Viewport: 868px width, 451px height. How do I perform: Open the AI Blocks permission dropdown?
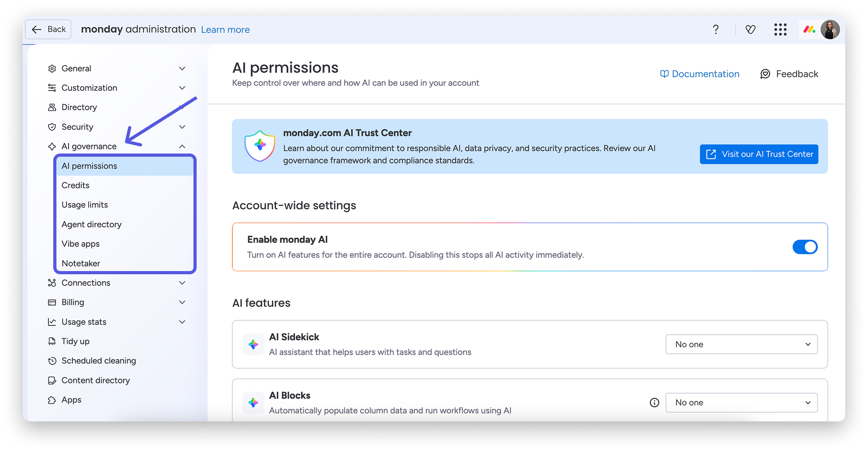point(741,403)
